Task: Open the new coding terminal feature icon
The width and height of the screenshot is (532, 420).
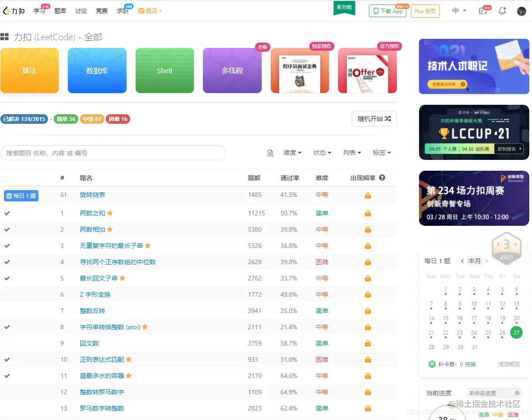Action: point(484,11)
